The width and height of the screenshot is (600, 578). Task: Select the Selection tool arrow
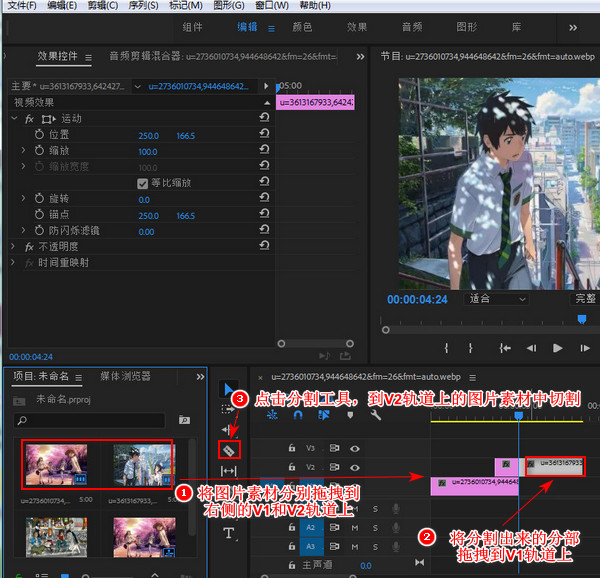[x=228, y=389]
